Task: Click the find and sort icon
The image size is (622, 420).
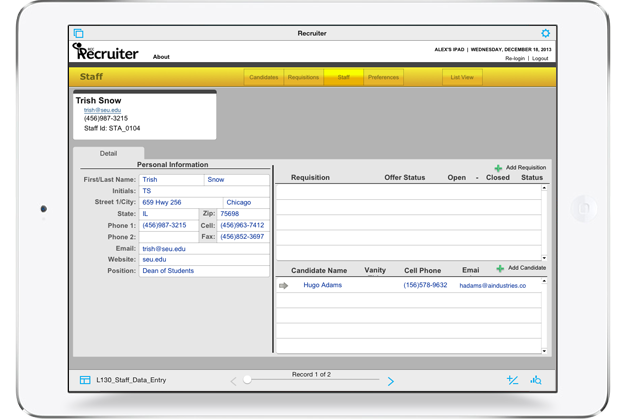Action: tap(536, 380)
